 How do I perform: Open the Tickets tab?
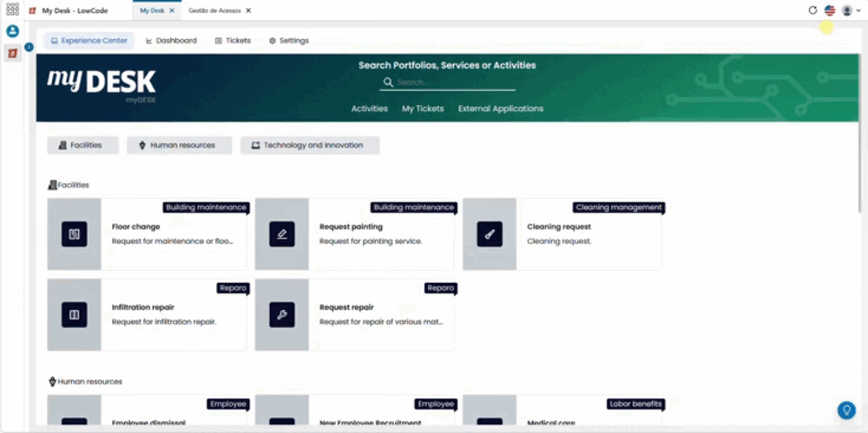233,41
